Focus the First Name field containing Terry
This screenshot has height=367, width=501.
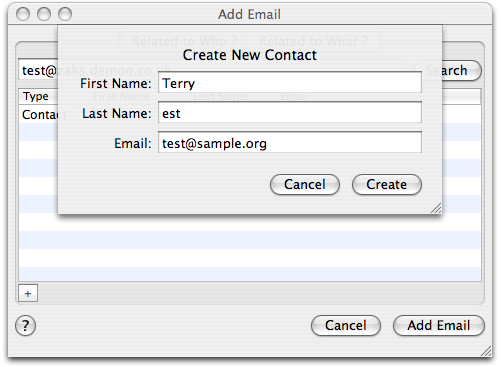290,83
